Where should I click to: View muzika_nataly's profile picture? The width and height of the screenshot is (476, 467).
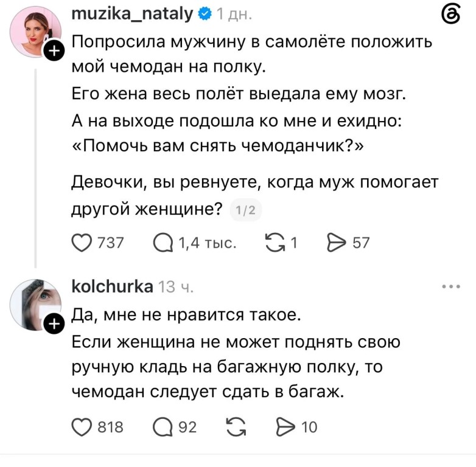click(x=35, y=32)
